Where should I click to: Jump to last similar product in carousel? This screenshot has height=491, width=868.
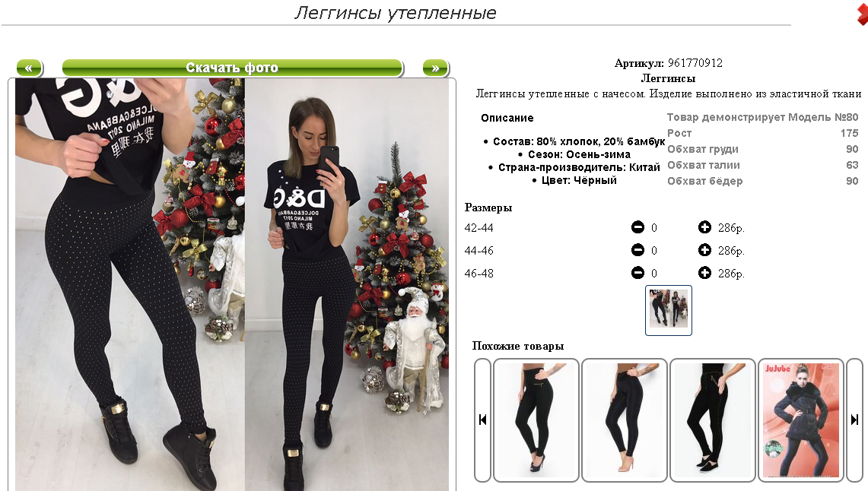[855, 420]
